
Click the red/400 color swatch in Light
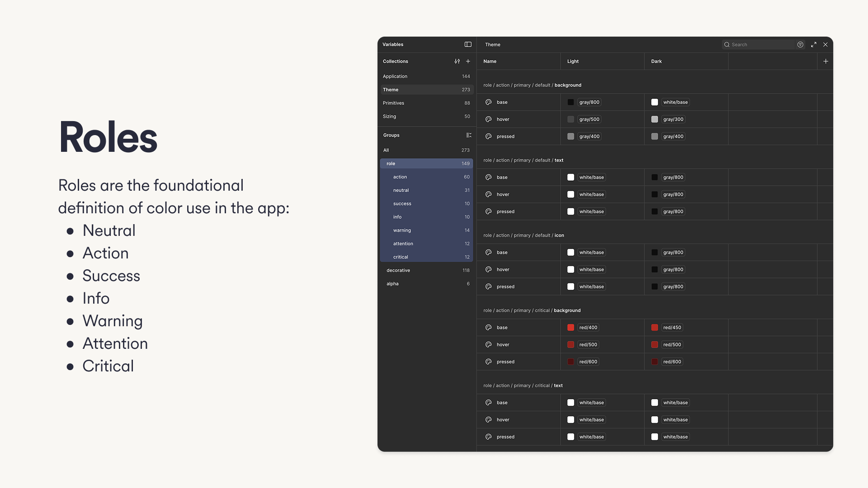571,328
